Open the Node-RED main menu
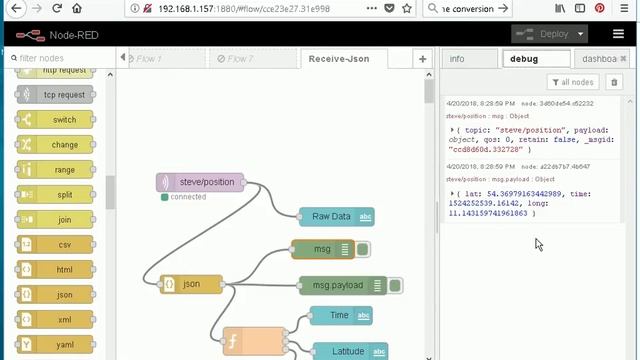 point(618,34)
